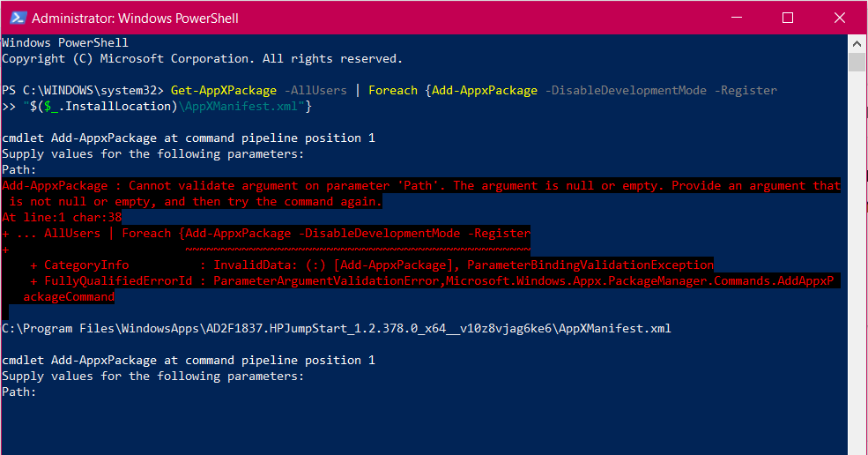Click the gray -Register parameter on prompt line

coord(746,90)
